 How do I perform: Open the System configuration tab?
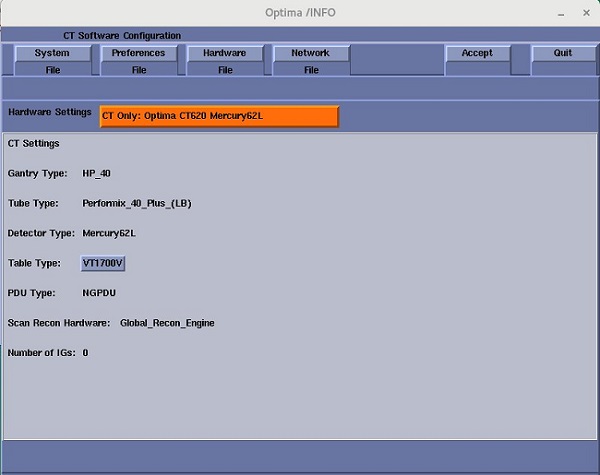point(52,53)
